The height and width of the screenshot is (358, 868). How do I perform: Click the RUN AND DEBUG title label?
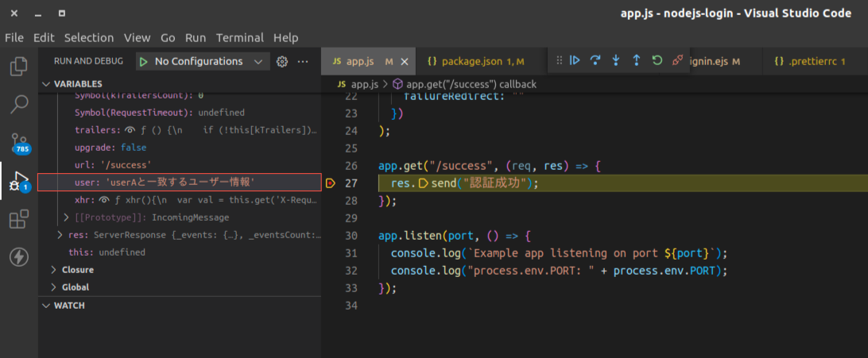[88, 61]
